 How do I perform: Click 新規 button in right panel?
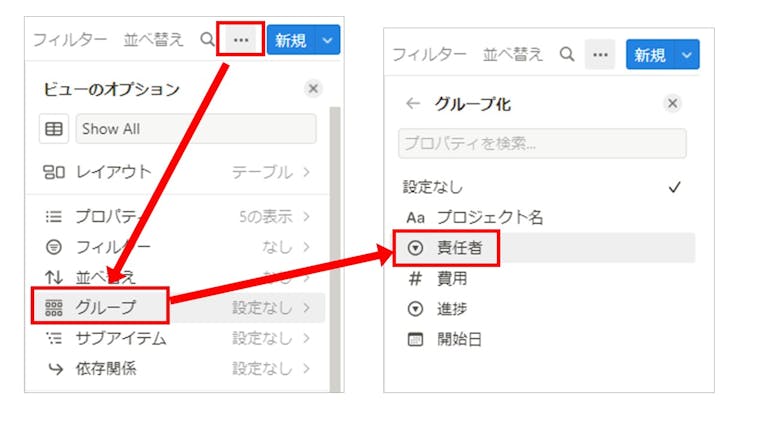tap(650, 54)
